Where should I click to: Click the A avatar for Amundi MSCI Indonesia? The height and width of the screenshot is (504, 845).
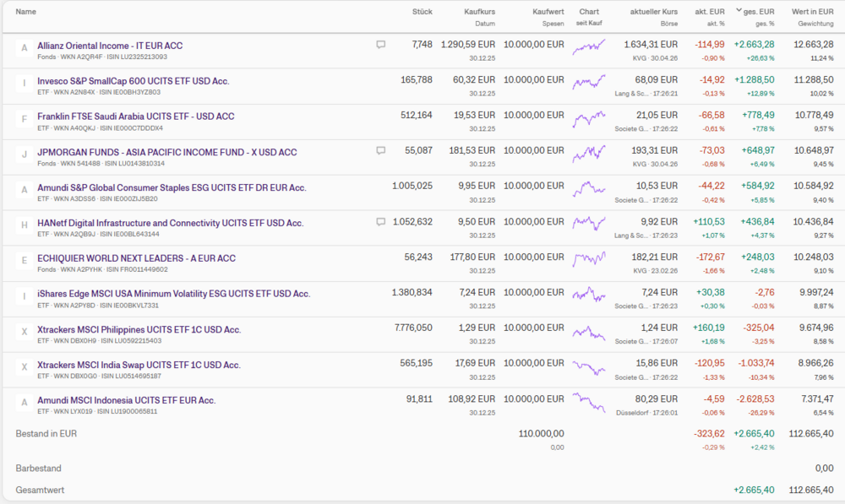(x=25, y=403)
